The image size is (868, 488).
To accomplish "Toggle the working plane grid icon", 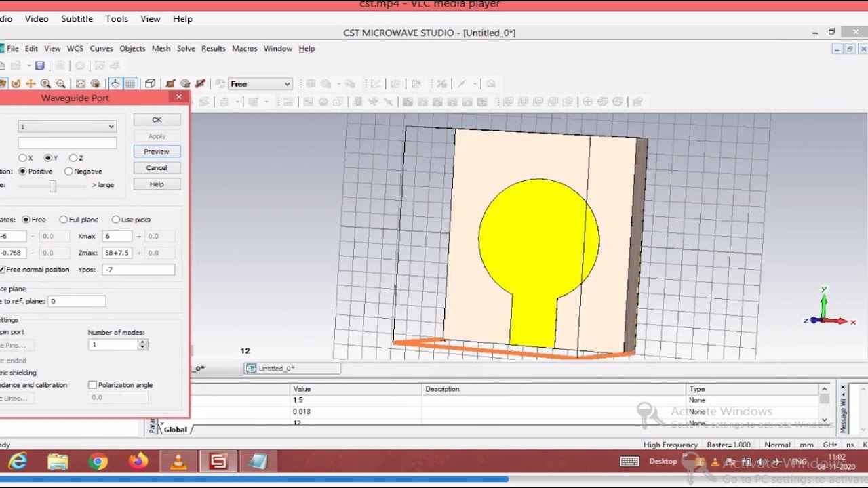I will [x=130, y=84].
